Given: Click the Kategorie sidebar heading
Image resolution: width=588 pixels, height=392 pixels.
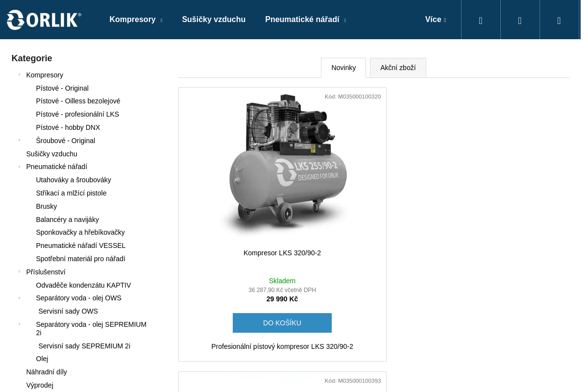Looking at the screenshot, I should click(32, 58).
